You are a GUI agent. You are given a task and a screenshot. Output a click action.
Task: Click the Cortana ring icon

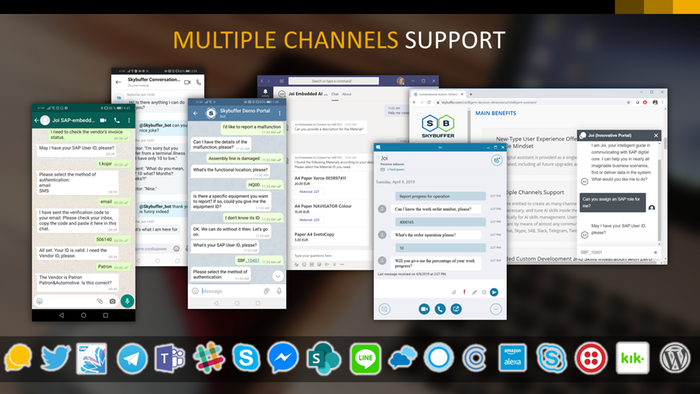click(439, 358)
